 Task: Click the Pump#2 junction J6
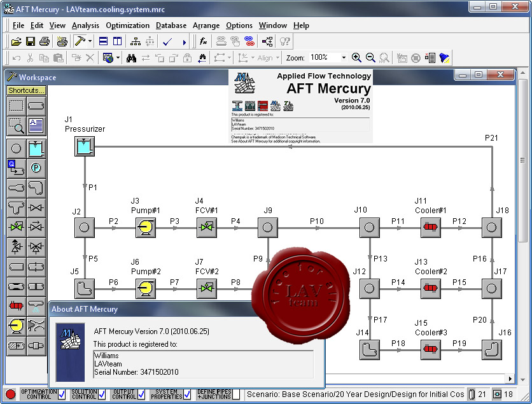146,289
